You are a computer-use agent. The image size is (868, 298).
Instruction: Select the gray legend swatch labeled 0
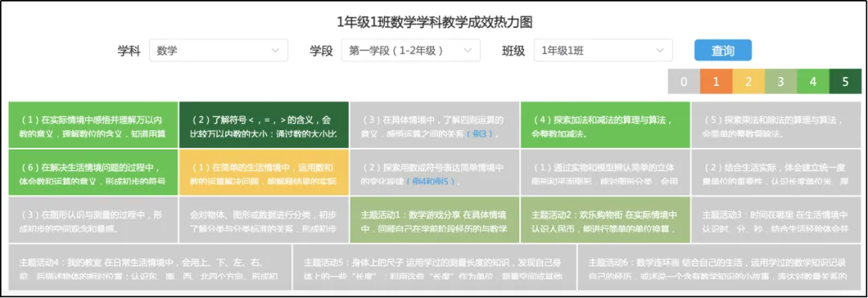(x=684, y=82)
